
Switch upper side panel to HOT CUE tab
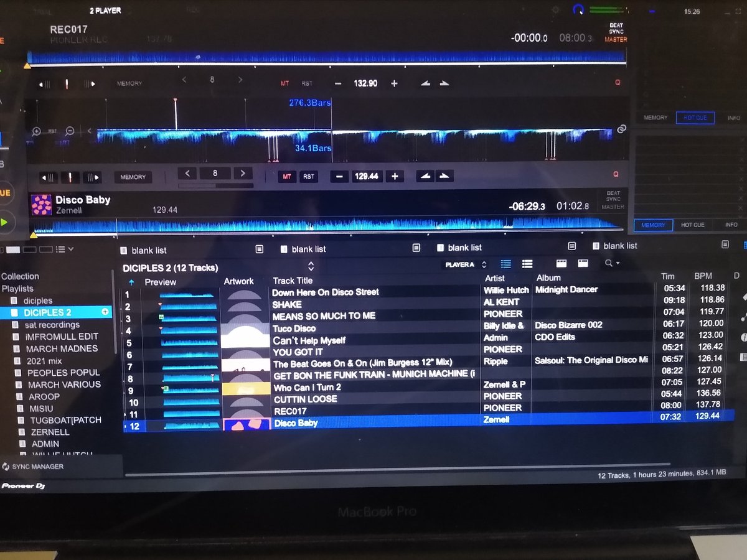(695, 118)
